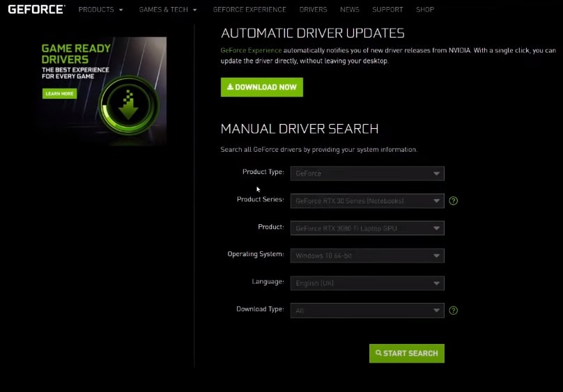This screenshot has width=563, height=392.
Task: Click the Manual Driver Search heading
Action: (x=300, y=129)
